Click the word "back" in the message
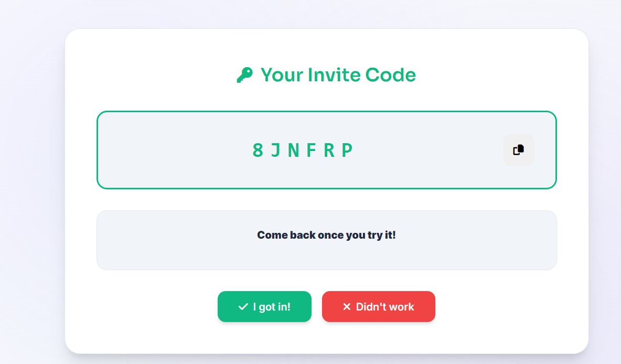Viewport: 621px width, 364px height. tap(303, 235)
